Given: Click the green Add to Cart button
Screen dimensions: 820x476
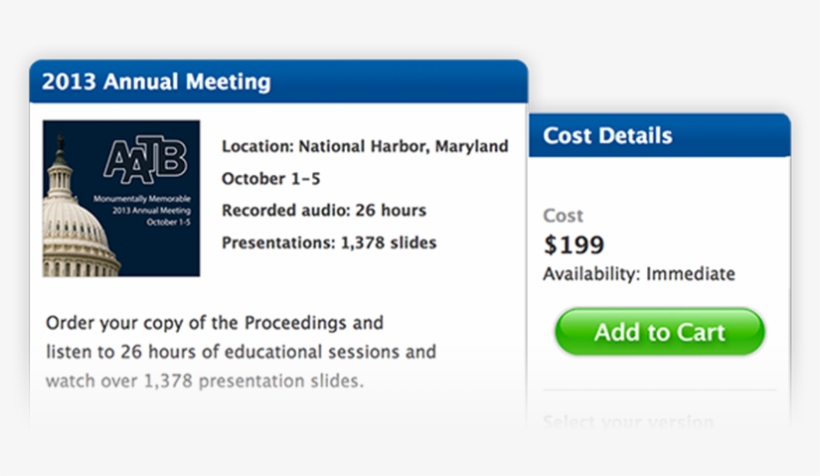Looking at the screenshot, I should coord(660,332).
